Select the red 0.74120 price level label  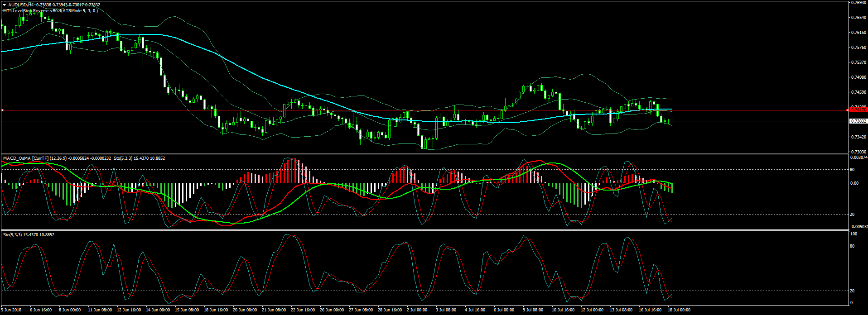coord(858,110)
